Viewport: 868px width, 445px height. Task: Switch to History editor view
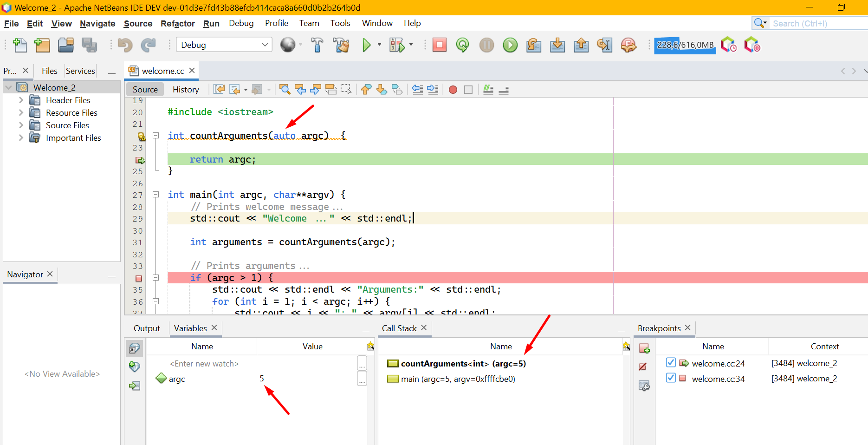pyautogui.click(x=186, y=90)
